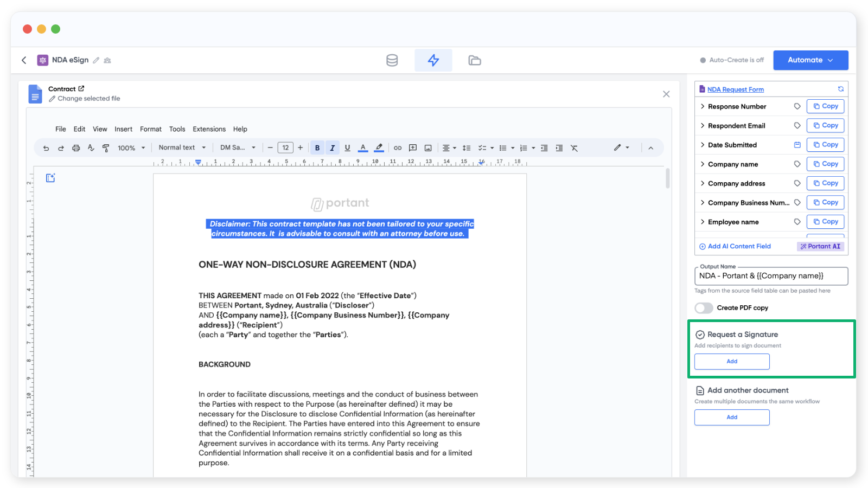Open the Portant AI button
Viewport: 868px width, 488px height.
(x=820, y=246)
